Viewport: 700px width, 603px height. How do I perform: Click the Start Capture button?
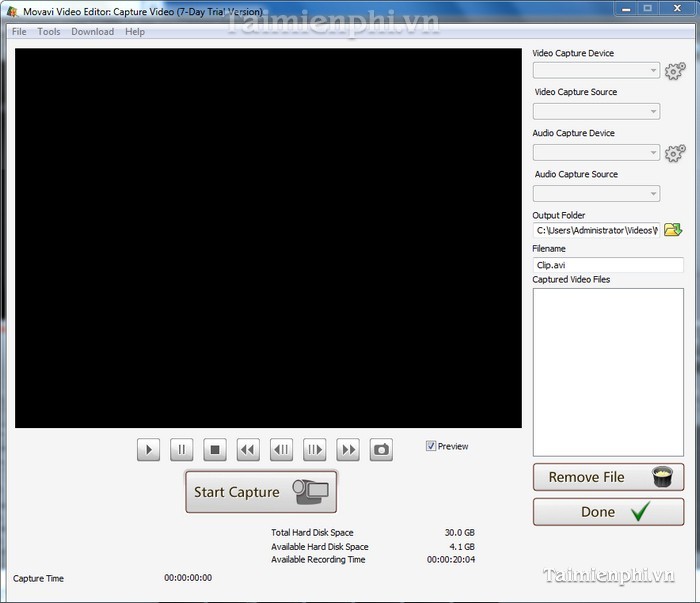pyautogui.click(x=261, y=492)
